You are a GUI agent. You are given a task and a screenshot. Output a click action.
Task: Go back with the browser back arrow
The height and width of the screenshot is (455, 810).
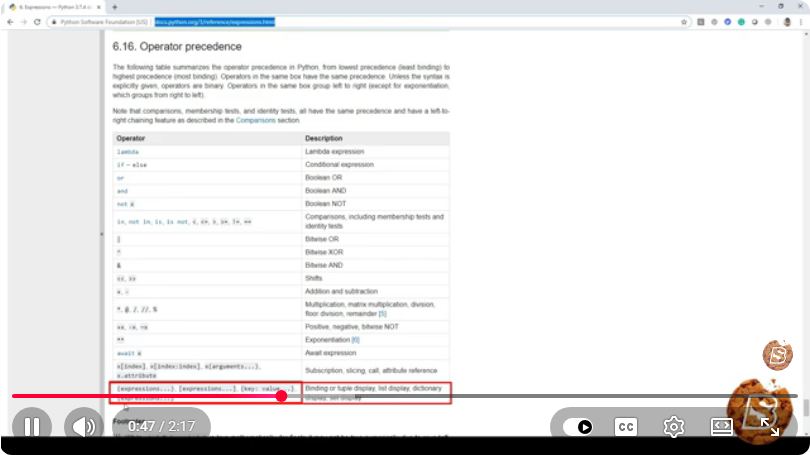(x=10, y=22)
